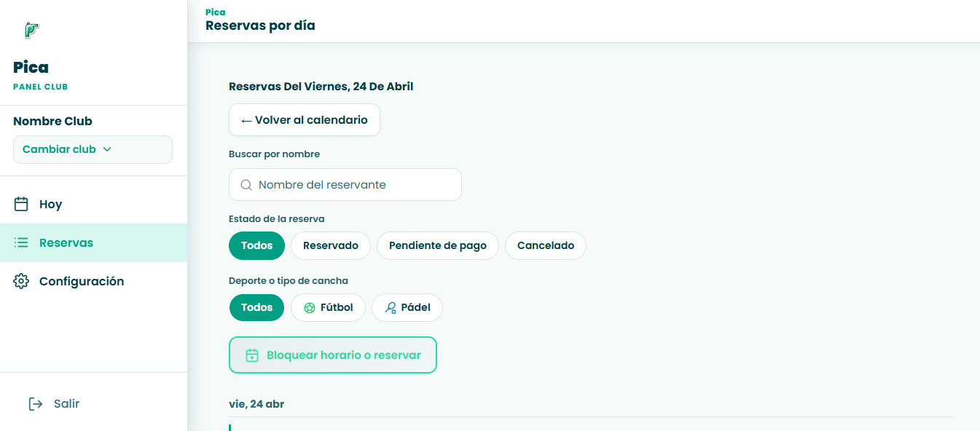
Task: Click the Reservas Del Viernes, 24 De Abril title
Action: pos(321,87)
